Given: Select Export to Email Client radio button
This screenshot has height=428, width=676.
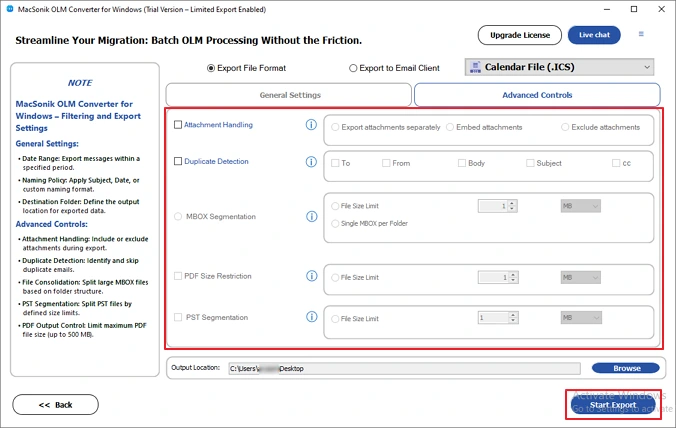Looking at the screenshot, I should (x=353, y=68).
